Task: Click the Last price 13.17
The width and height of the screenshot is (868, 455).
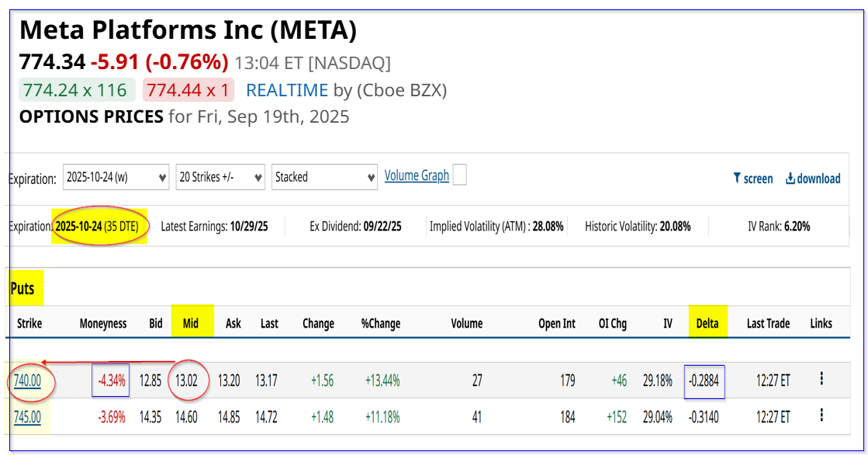Action: [x=266, y=380]
